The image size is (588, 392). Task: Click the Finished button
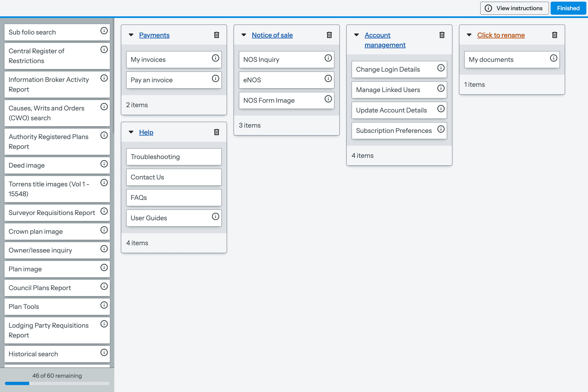(x=568, y=8)
